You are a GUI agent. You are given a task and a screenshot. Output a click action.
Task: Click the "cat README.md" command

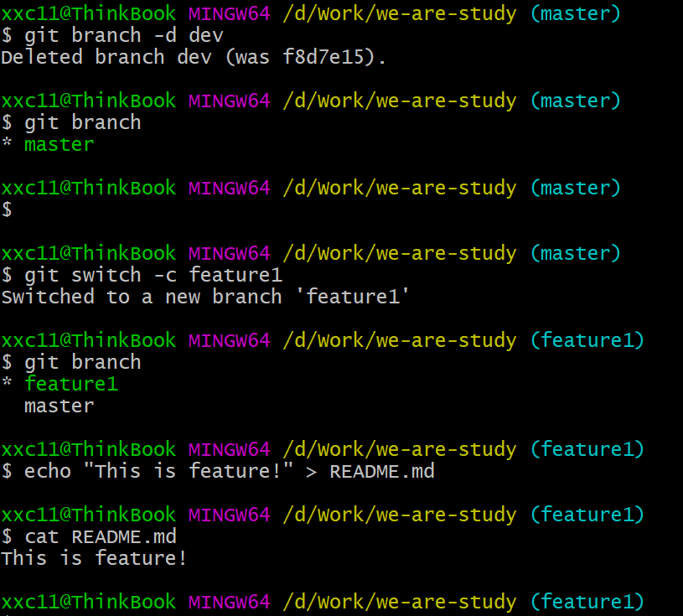coord(100,536)
